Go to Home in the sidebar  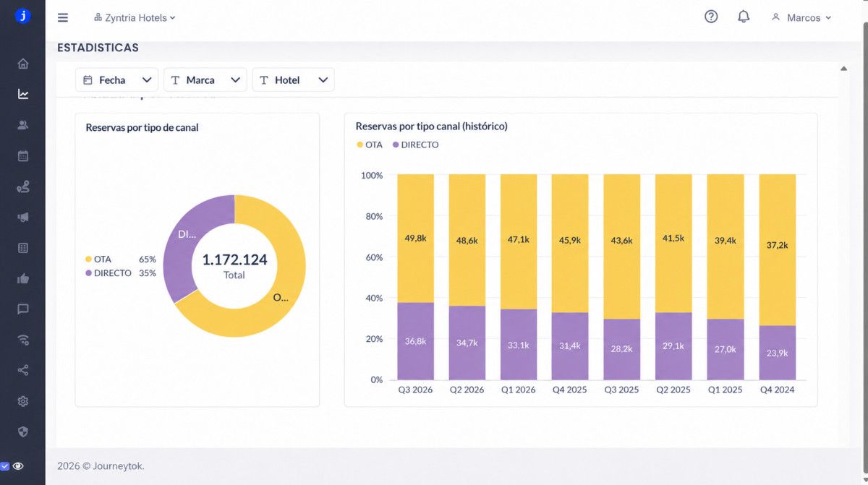point(23,64)
